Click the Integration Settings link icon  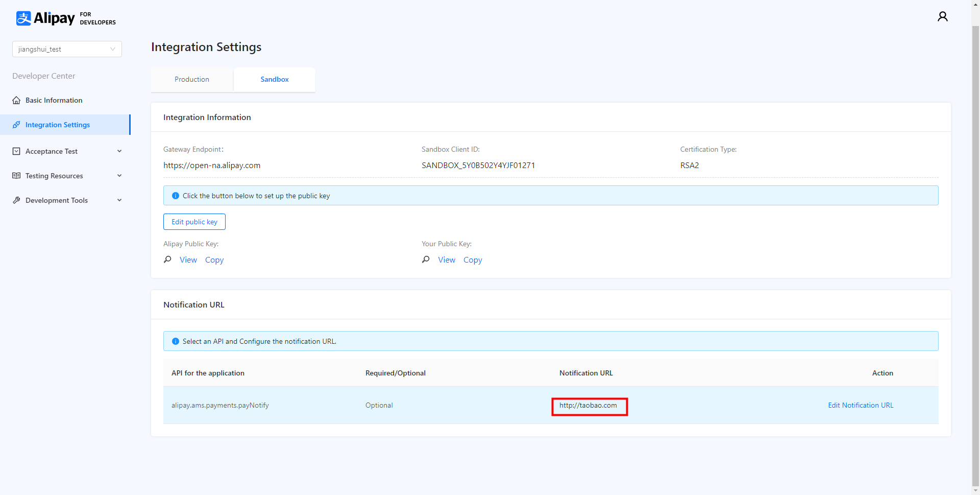(x=16, y=125)
